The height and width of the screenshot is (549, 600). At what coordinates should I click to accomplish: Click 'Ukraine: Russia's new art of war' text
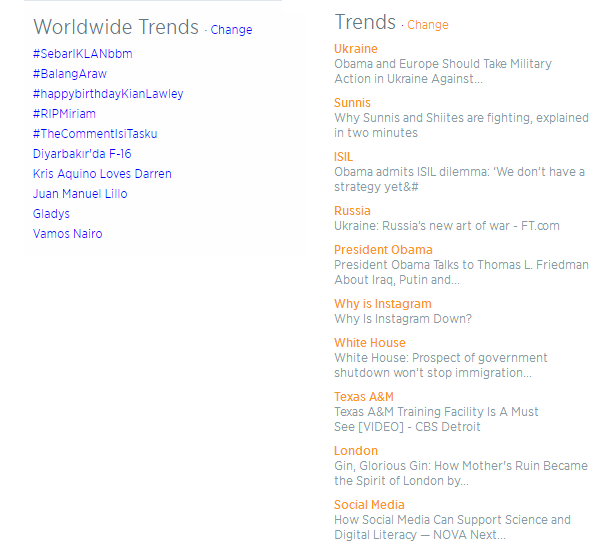[447, 226]
